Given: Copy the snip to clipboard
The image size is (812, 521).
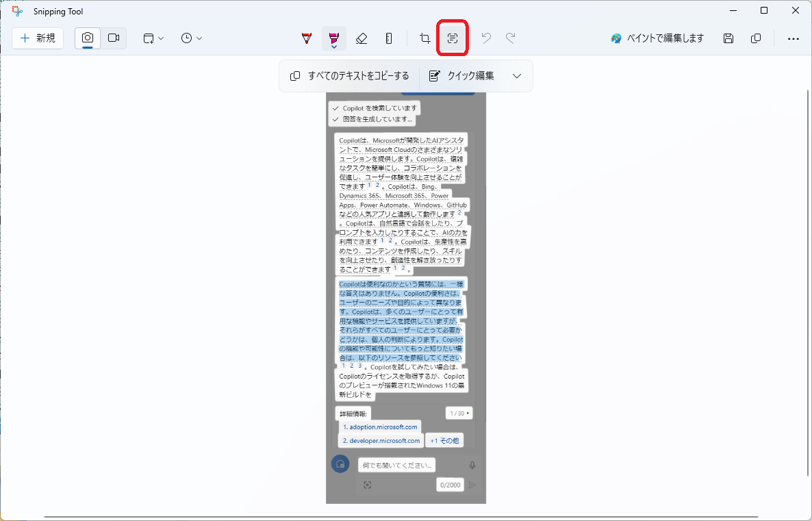Looking at the screenshot, I should point(755,38).
